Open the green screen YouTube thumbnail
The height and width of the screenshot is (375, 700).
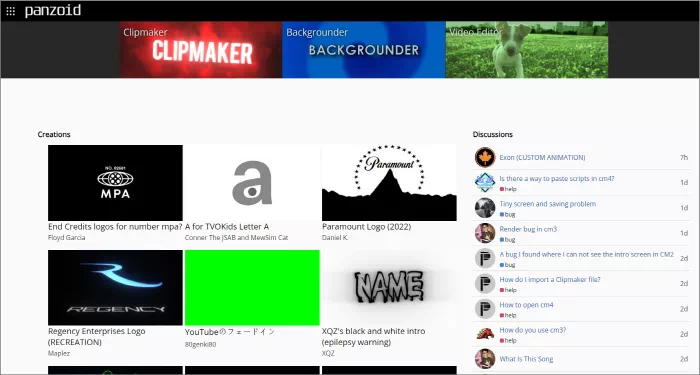coord(252,288)
